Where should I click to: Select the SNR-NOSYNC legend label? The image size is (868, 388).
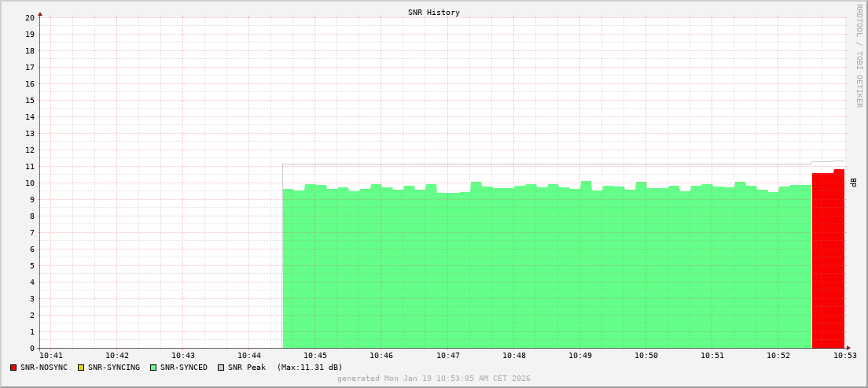[x=44, y=368]
